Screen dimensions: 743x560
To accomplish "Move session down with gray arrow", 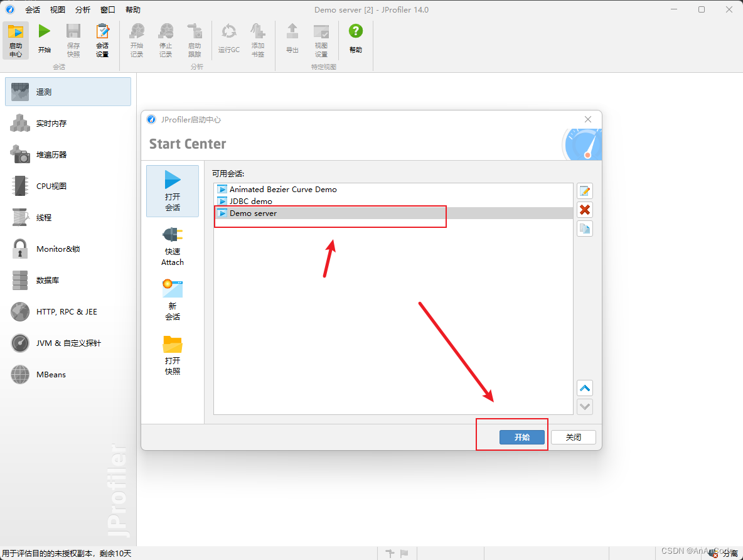I will [x=585, y=406].
